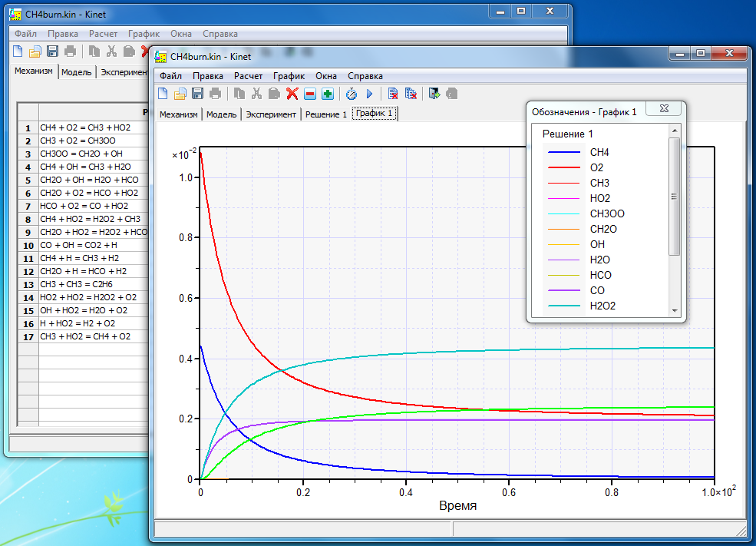756x546 pixels.
Task: Click the door with green arrow icon
Action: point(434,94)
